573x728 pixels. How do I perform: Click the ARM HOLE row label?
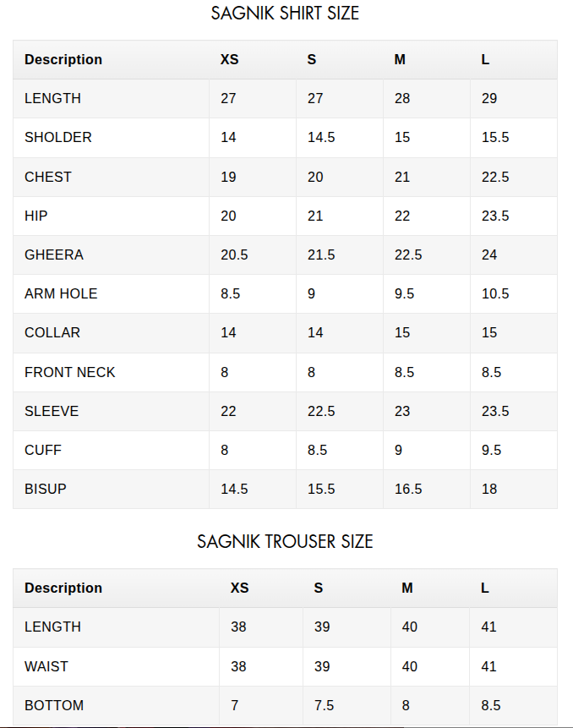pos(61,294)
